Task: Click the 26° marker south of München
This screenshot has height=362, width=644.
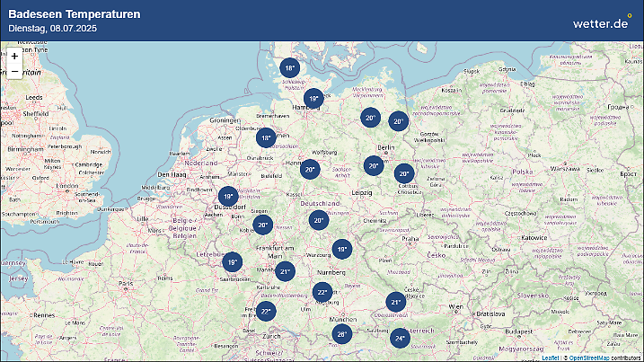Action: pos(341,335)
